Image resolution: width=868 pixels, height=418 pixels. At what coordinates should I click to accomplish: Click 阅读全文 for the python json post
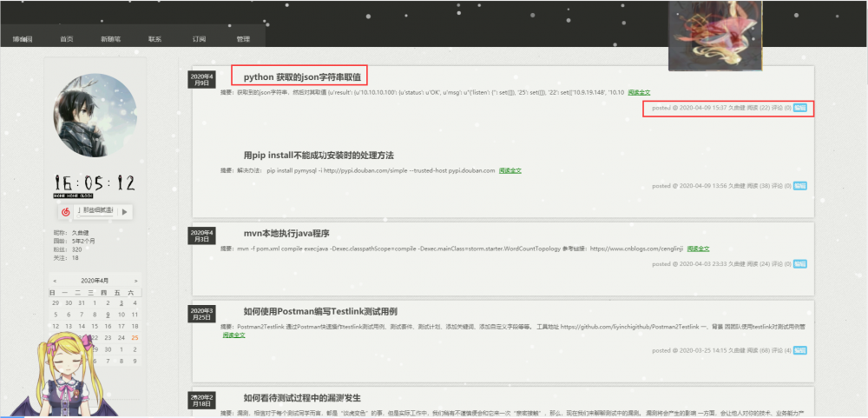(x=639, y=92)
